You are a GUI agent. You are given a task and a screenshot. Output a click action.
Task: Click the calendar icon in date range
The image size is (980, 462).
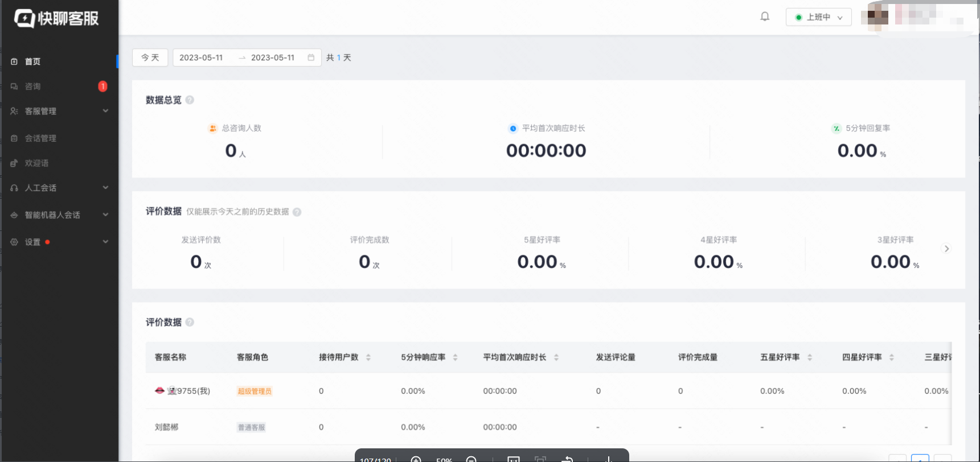coord(311,57)
